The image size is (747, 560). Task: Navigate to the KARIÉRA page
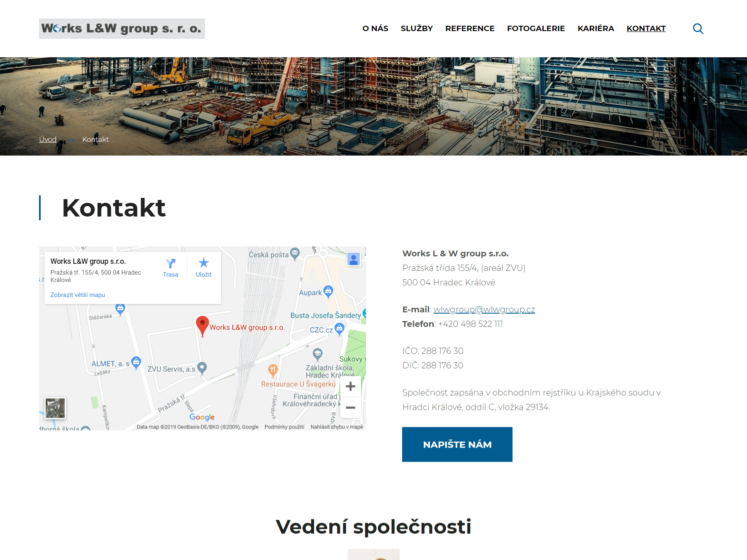pos(596,29)
